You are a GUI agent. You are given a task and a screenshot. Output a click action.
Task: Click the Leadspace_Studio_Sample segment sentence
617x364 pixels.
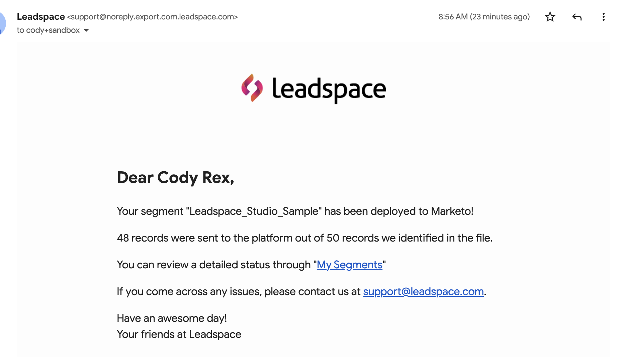click(295, 211)
